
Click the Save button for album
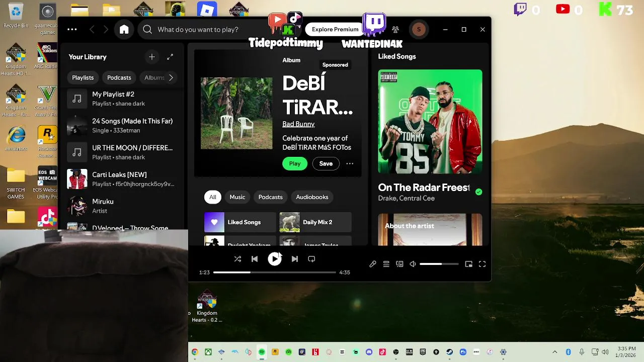326,163
